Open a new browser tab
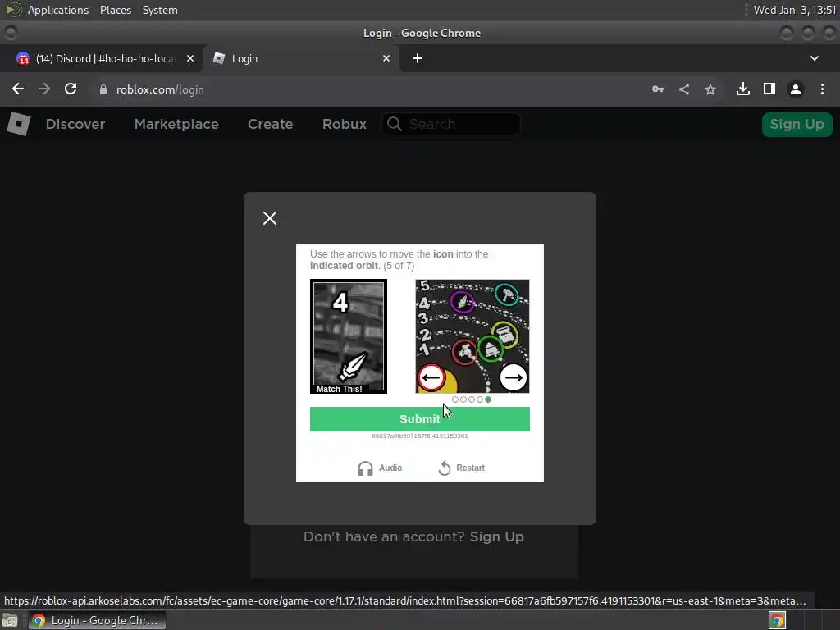 click(x=418, y=58)
